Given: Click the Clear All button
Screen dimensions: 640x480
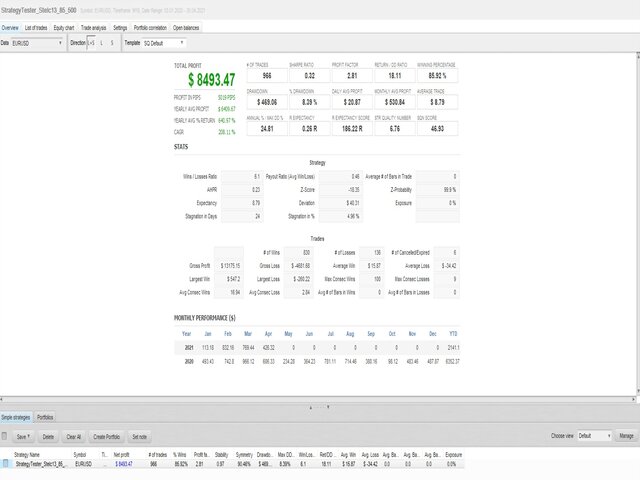Looking at the screenshot, I should pos(73,437).
